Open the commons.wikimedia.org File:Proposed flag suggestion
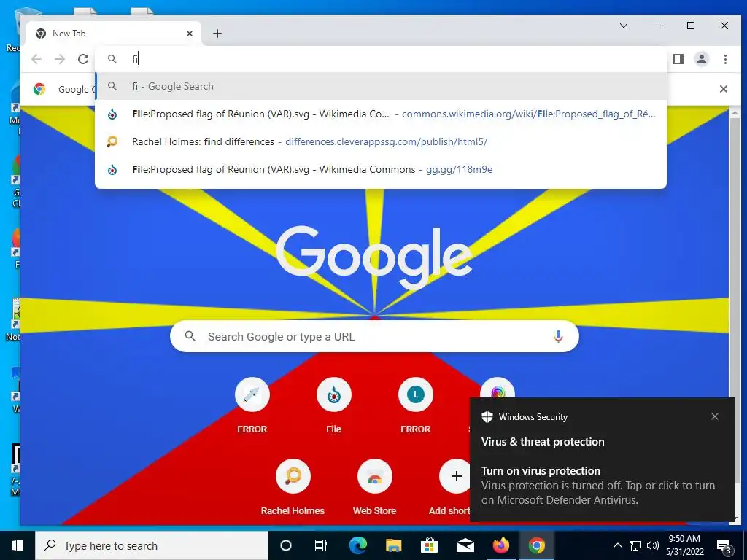 pos(381,114)
